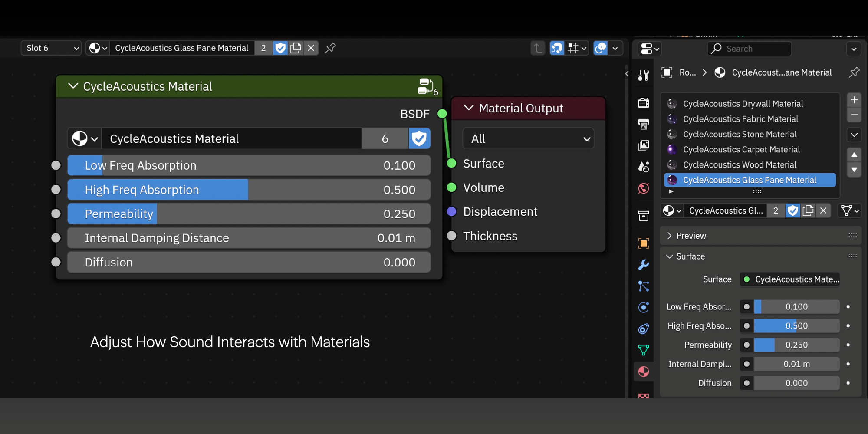Toggle fake user shield in properties panel
Screen dimensions: 868x434
coord(793,210)
